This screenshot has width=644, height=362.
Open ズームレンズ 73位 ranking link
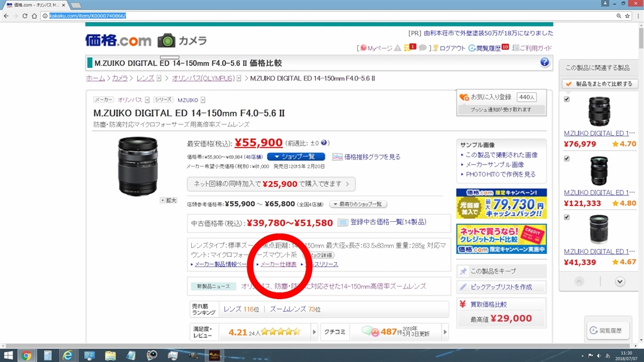point(295,309)
